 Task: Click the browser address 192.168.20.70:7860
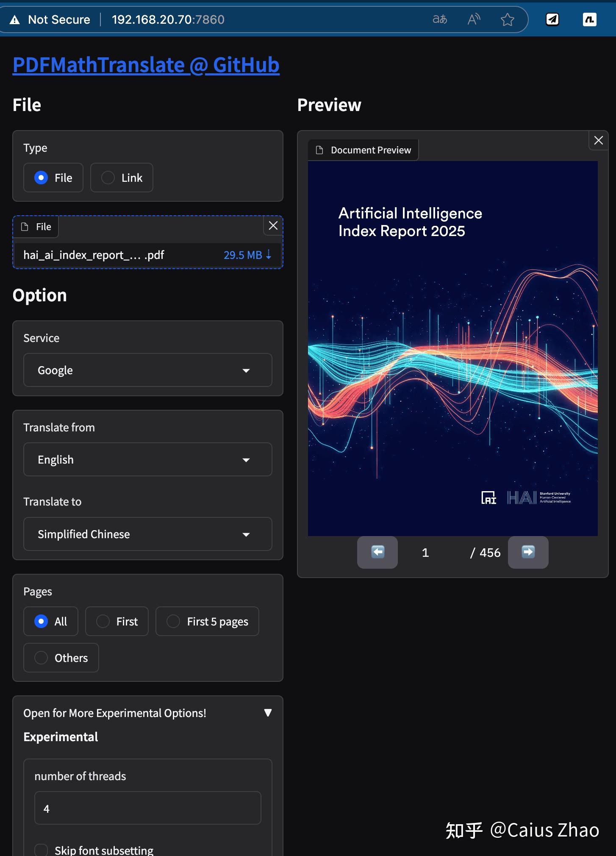pyautogui.click(x=168, y=19)
